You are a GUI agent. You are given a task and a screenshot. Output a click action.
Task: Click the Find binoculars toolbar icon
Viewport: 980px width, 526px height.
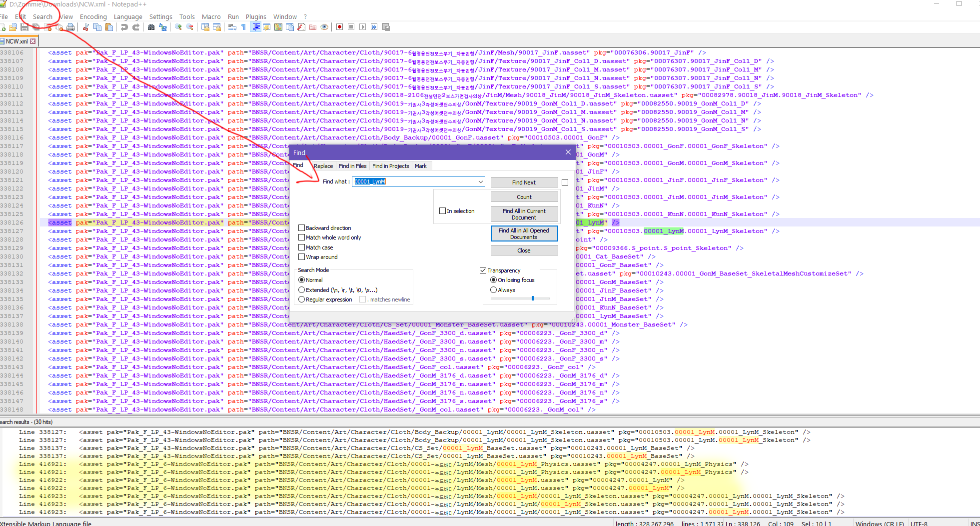(151, 27)
